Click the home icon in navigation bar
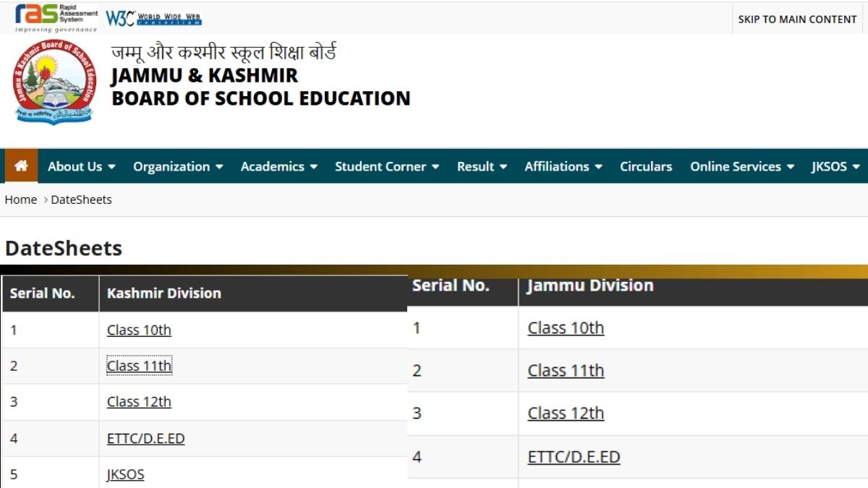The height and width of the screenshot is (488, 868). click(21, 166)
